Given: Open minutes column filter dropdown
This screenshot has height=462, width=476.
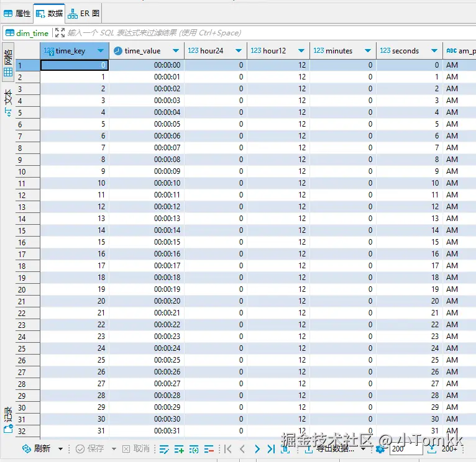Looking at the screenshot, I should pyautogui.click(x=368, y=51).
